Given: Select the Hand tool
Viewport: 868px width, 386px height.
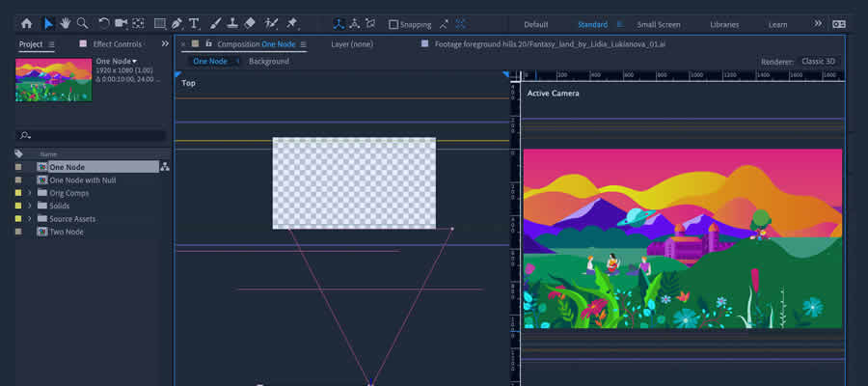Looking at the screenshot, I should tap(66, 23).
